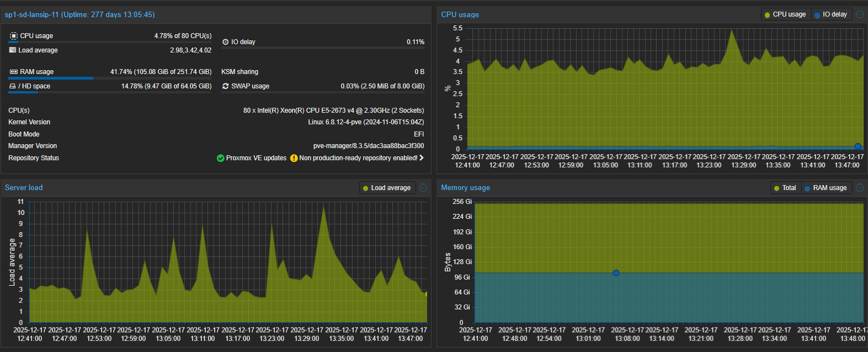The image size is (868, 352).
Task: Collapse the CPU usage chart panel
Action: pyautogui.click(x=860, y=14)
